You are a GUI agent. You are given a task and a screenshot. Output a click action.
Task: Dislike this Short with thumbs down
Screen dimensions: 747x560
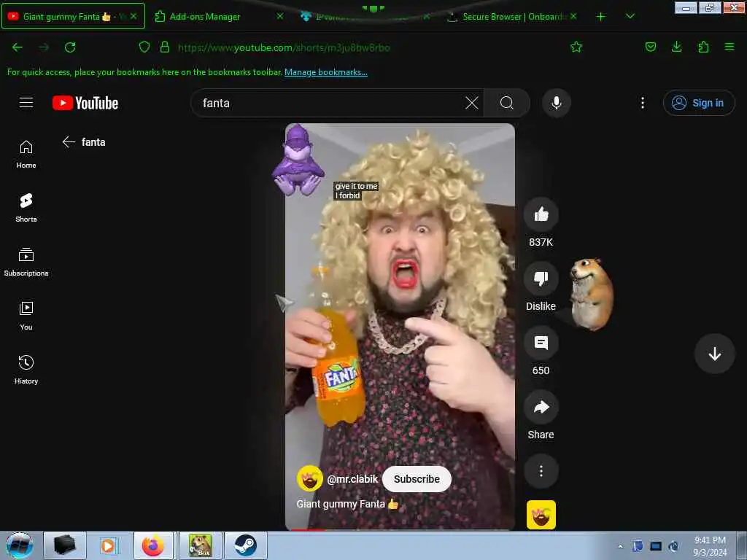pos(541,279)
